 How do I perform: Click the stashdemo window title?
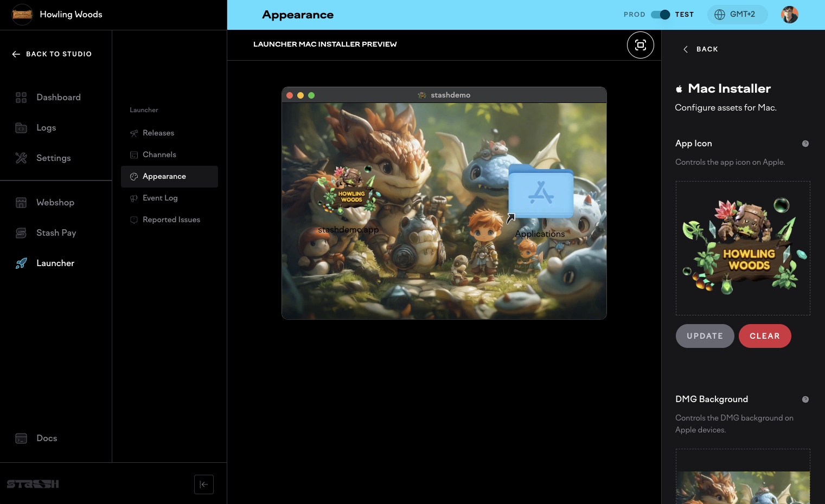point(450,95)
